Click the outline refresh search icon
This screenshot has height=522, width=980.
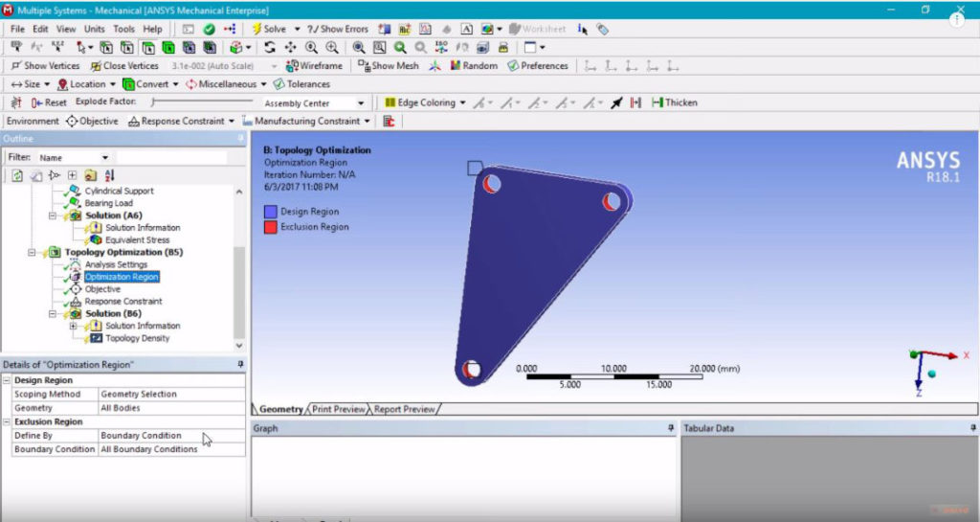click(x=17, y=175)
